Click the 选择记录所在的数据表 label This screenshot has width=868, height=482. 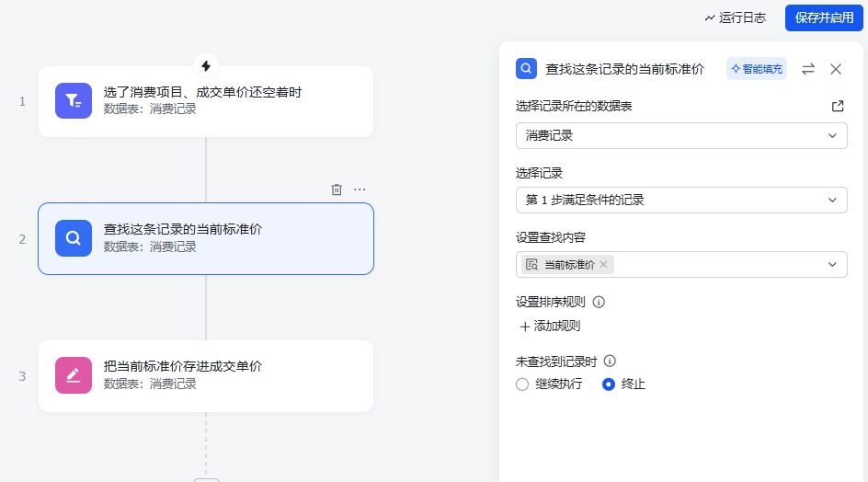574,106
